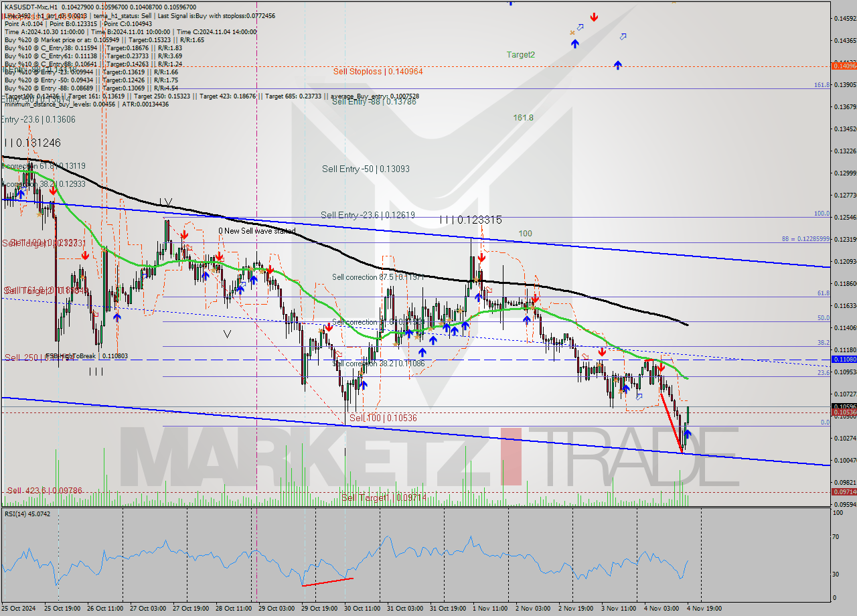Image resolution: width=857 pixels, height=616 pixels.
Task: Select the 'Sell 100 | 0.10536' label
Action: click(383, 418)
